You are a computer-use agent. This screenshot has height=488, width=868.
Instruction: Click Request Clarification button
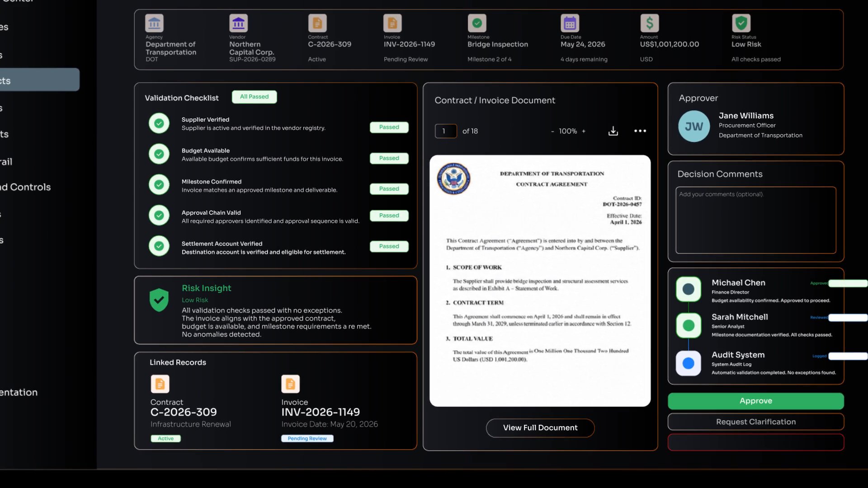756,422
